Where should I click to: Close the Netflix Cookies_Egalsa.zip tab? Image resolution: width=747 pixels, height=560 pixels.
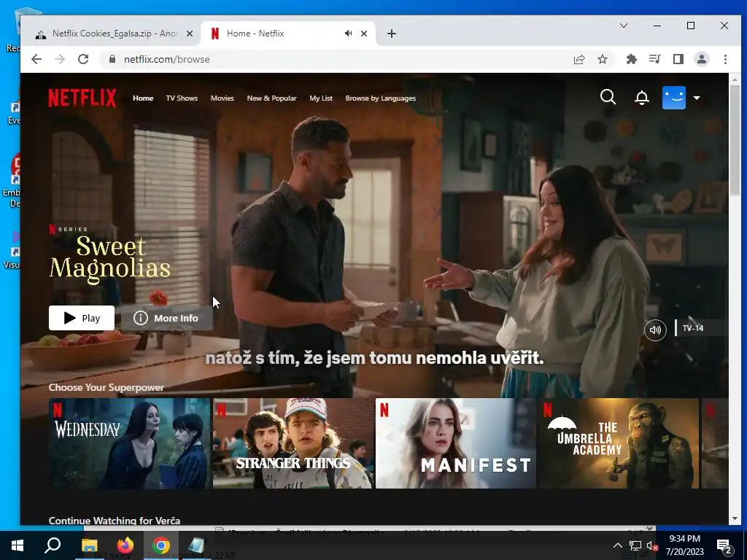(x=190, y=34)
